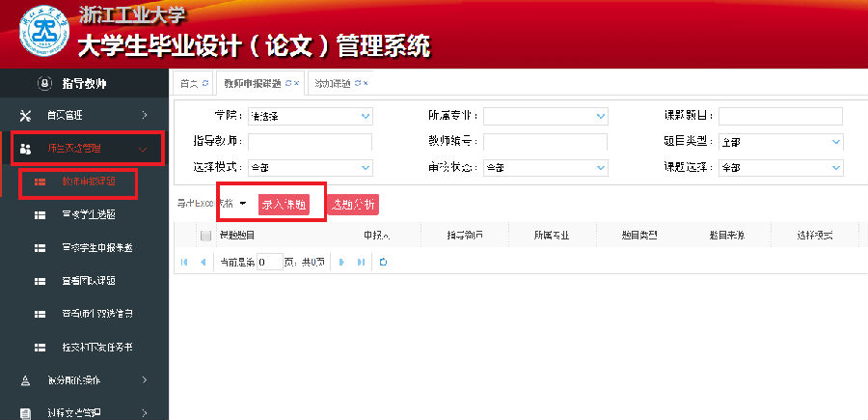Viewport: 868px width, 420px height.
Task: Click the 指导教师 text input field
Action: (x=310, y=142)
